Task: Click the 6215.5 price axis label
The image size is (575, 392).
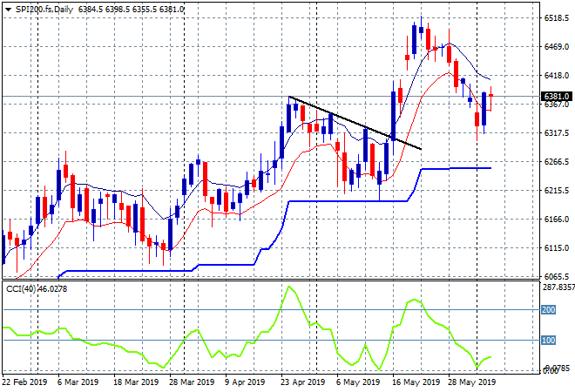Action: pyautogui.click(x=557, y=190)
